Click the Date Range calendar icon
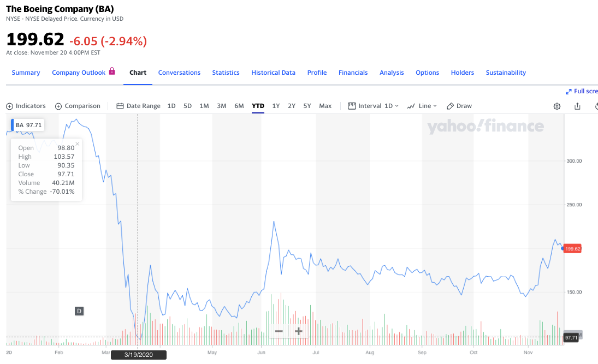This screenshot has width=598, height=364. 120,106
